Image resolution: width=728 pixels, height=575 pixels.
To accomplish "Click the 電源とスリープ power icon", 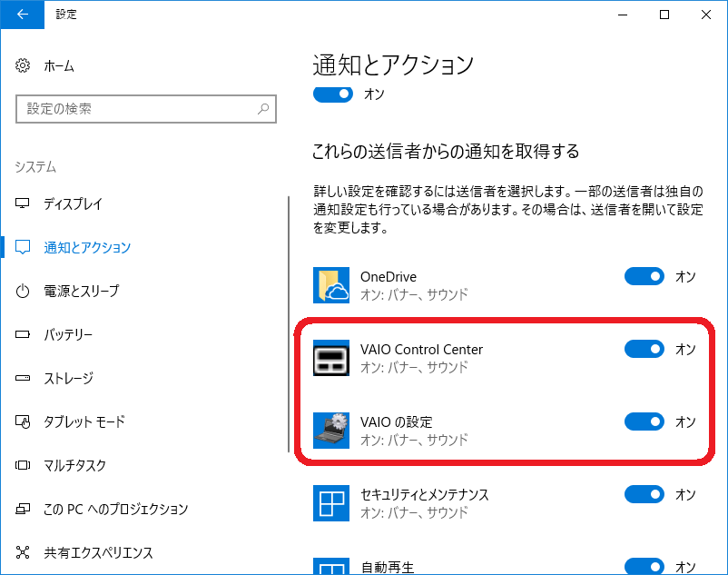I will coord(23,291).
